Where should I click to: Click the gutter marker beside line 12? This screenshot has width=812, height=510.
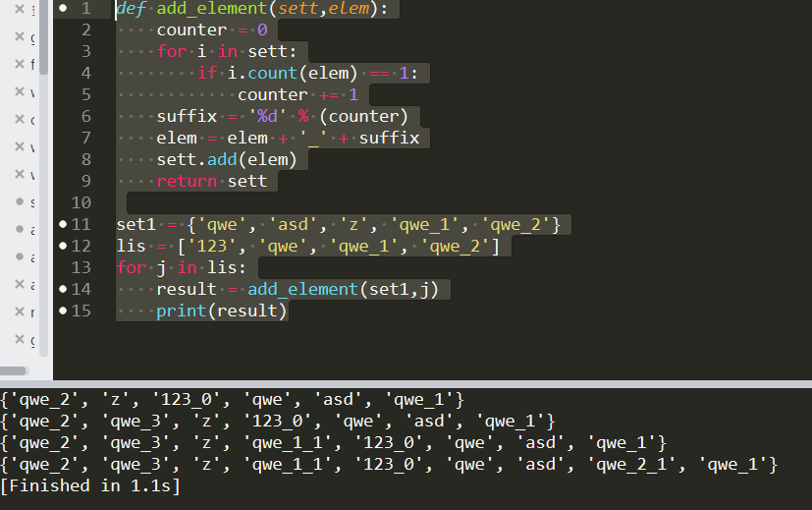tap(63, 246)
